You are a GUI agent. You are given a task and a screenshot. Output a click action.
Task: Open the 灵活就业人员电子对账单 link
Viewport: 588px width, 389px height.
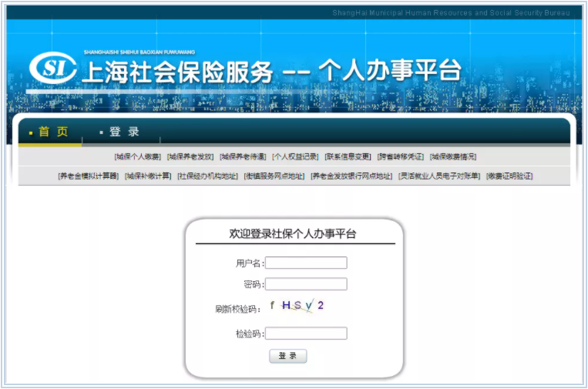[x=439, y=176]
